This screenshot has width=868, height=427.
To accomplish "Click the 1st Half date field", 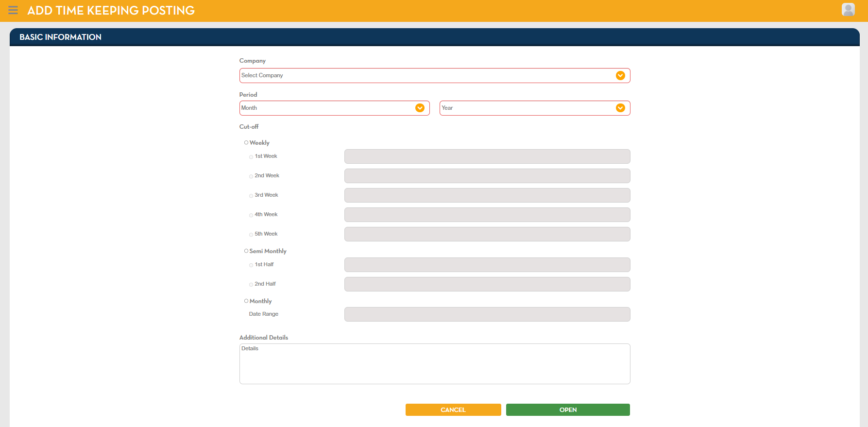I will pos(487,265).
